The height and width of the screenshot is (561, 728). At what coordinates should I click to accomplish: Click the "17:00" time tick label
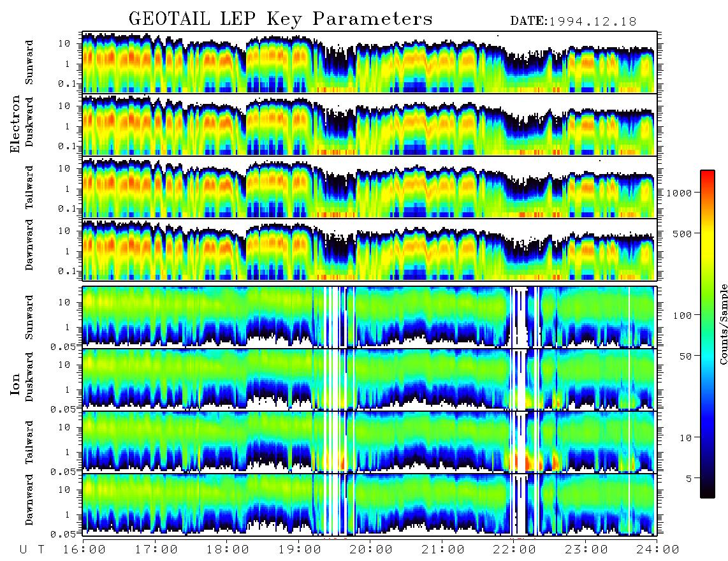(156, 550)
